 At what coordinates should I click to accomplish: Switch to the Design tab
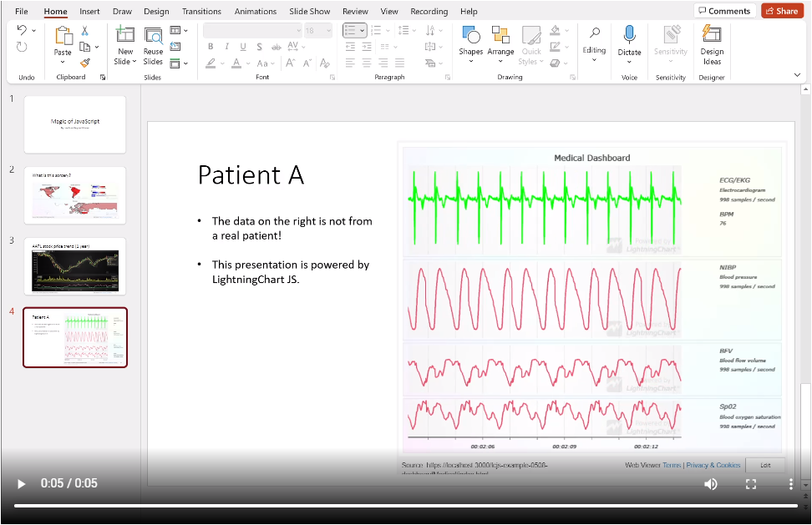point(156,12)
